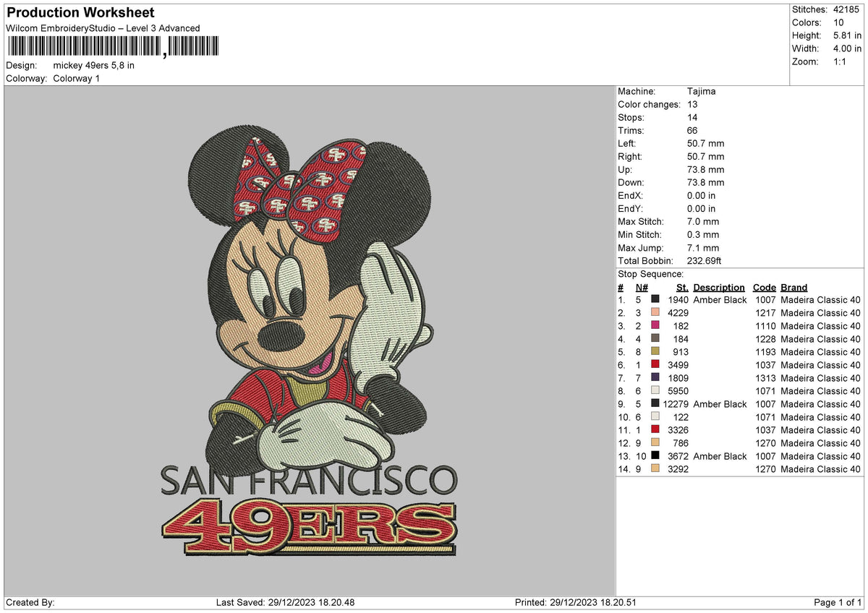Select the Total Bobbin value 232.69ft
This screenshot has height=613, width=868.
click(705, 260)
